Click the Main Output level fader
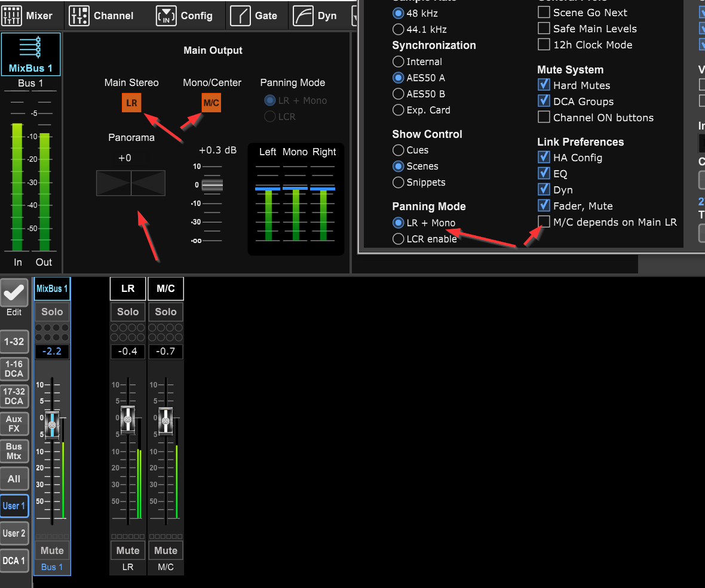 tap(212, 184)
